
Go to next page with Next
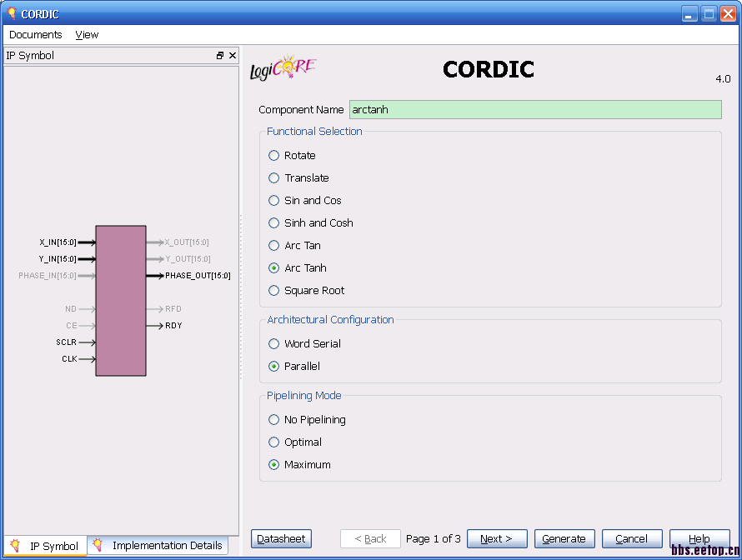coord(497,538)
